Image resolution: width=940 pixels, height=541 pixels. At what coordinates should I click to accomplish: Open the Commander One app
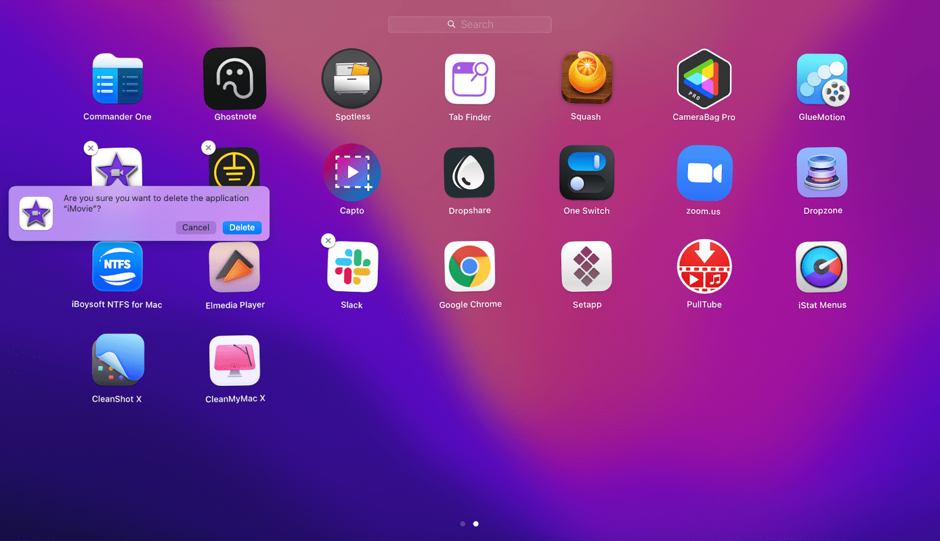(x=117, y=79)
